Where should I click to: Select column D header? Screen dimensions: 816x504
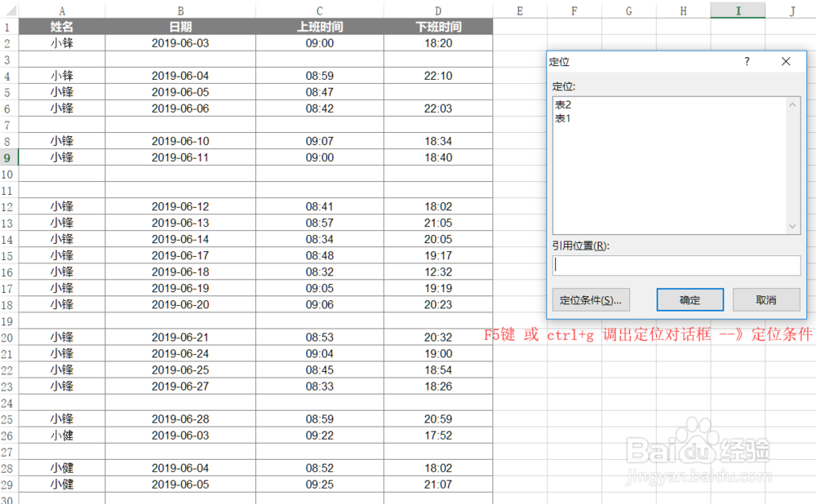click(x=438, y=11)
